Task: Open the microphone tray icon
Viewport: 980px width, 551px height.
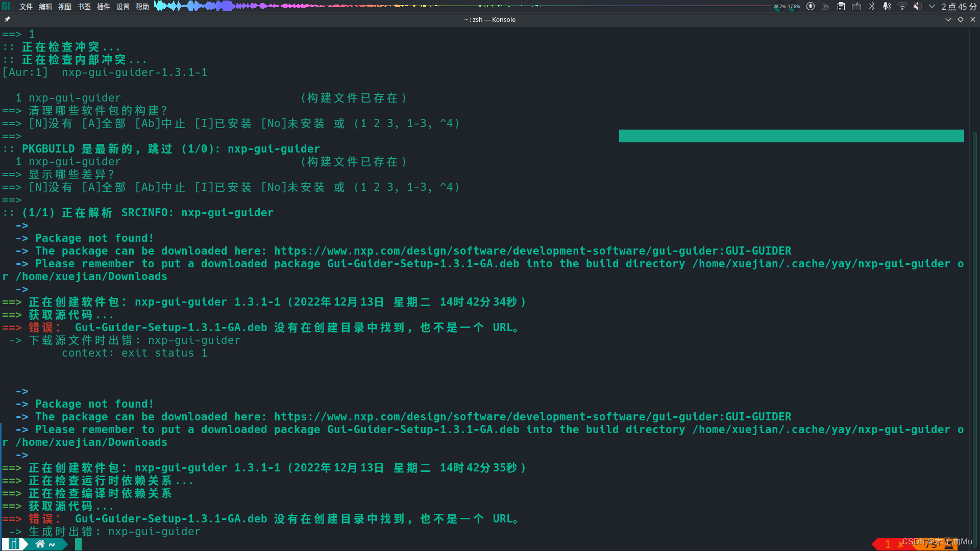Action: pyautogui.click(x=887, y=6)
